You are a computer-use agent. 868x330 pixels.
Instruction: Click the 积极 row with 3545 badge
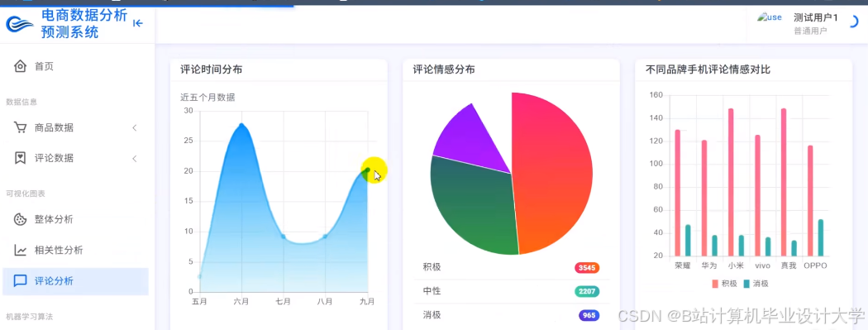click(512, 267)
